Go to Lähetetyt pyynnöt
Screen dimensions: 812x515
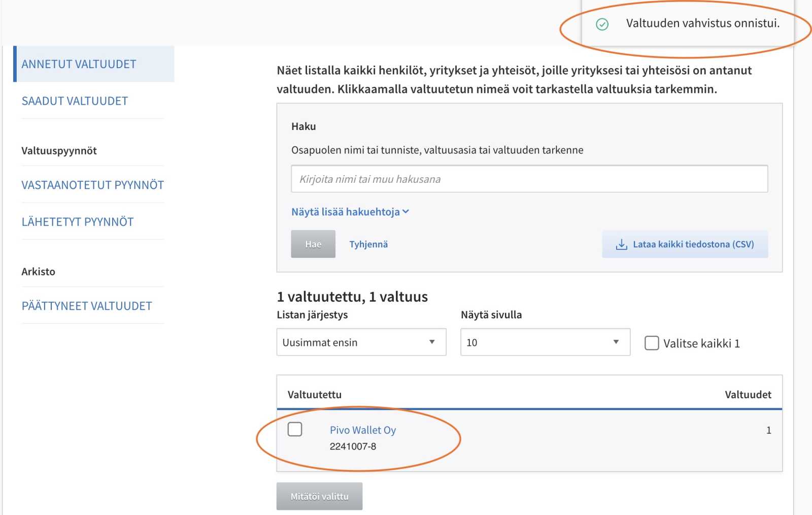(x=78, y=222)
